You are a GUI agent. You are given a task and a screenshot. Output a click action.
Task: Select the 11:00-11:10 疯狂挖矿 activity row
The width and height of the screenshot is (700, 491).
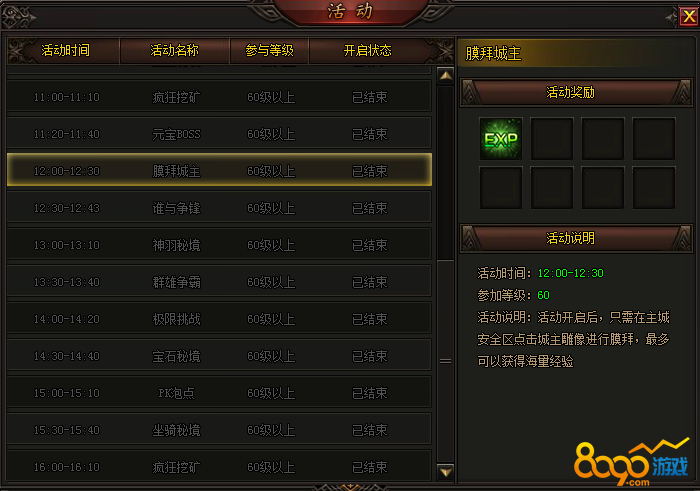tap(219, 96)
